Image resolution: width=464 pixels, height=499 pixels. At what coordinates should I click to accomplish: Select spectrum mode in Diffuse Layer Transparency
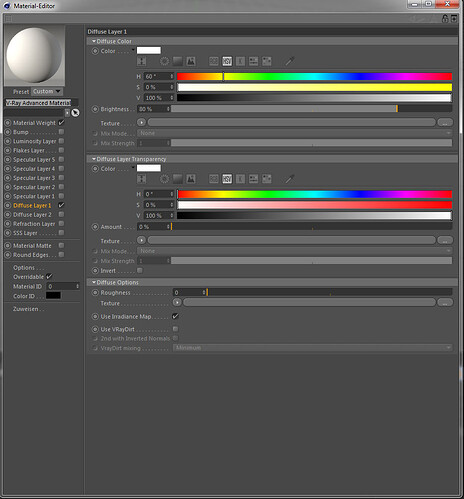pyautogui.click(x=178, y=179)
